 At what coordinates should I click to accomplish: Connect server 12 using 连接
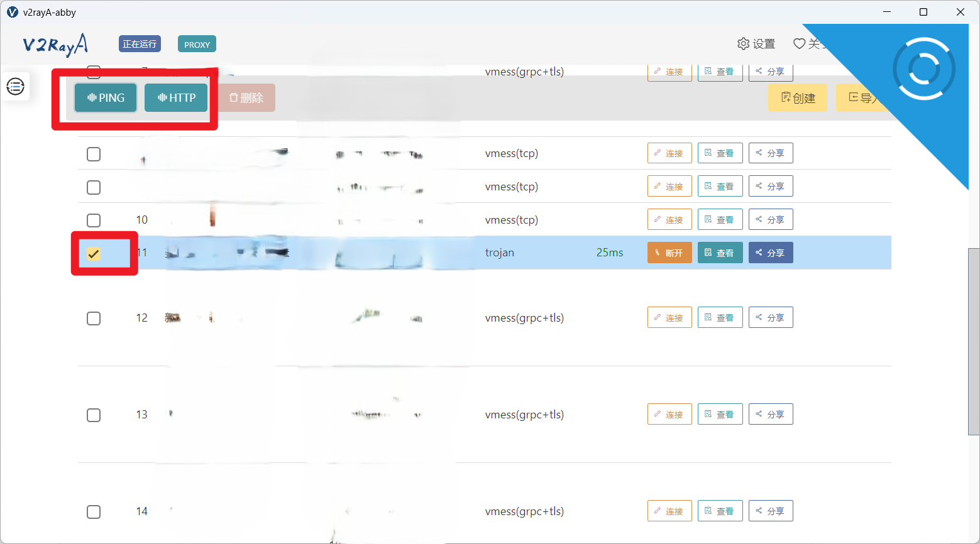pyautogui.click(x=669, y=317)
